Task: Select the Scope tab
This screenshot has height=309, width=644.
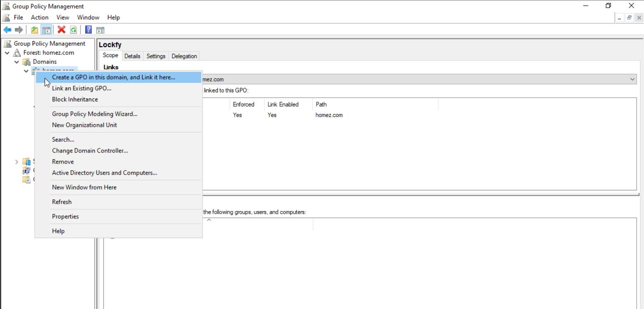Action: tap(110, 56)
